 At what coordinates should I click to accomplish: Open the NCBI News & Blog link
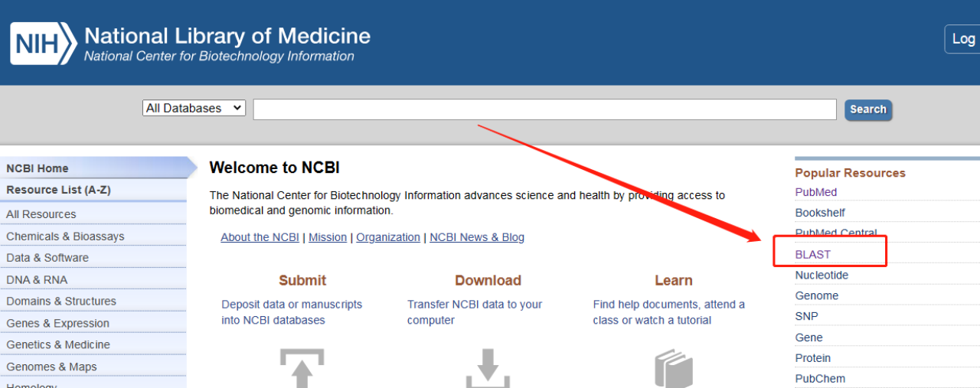point(477,237)
